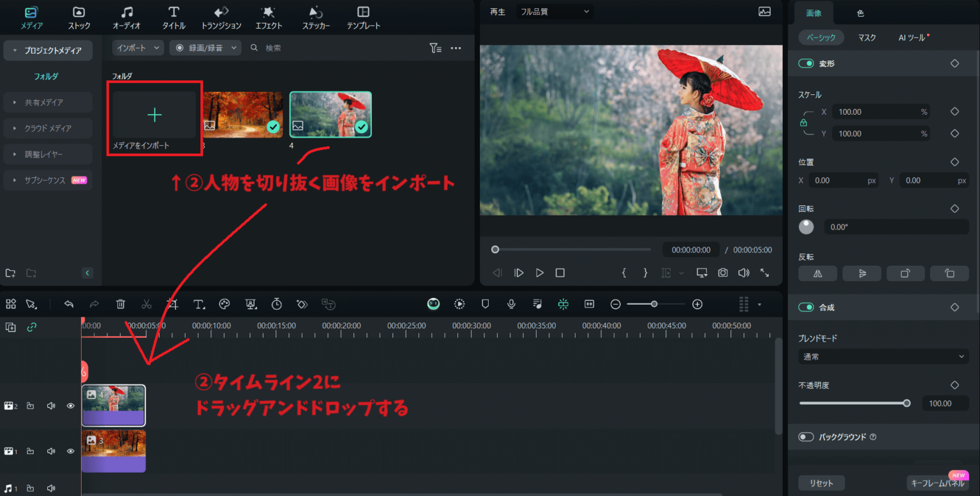Open the Quick Text tool
Image resolution: width=980 pixels, height=496 pixels.
click(199, 304)
